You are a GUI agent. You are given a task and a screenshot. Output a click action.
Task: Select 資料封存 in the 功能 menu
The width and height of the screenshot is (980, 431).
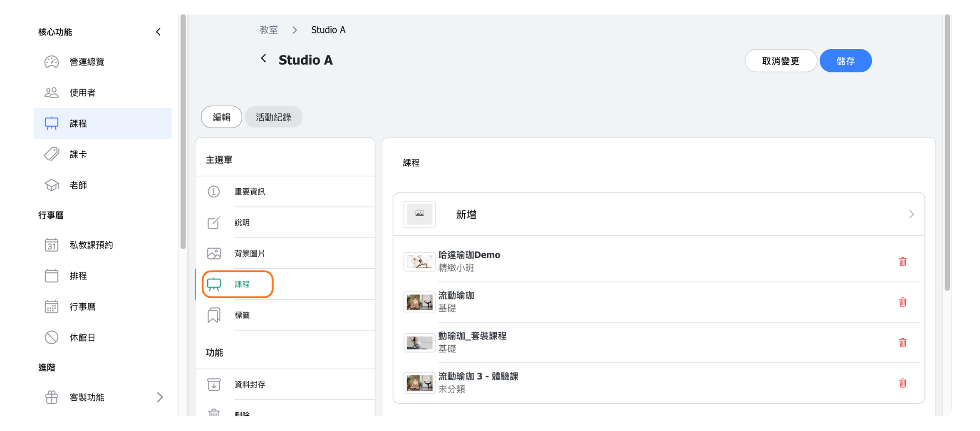249,385
